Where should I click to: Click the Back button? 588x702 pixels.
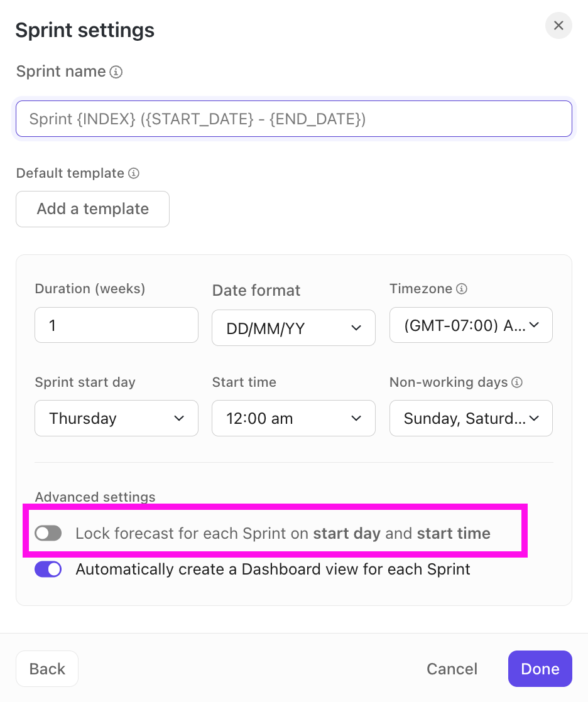(46, 669)
